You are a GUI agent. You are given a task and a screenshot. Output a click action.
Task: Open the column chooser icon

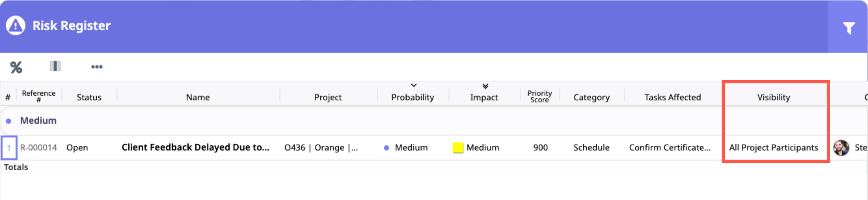pos(55,66)
